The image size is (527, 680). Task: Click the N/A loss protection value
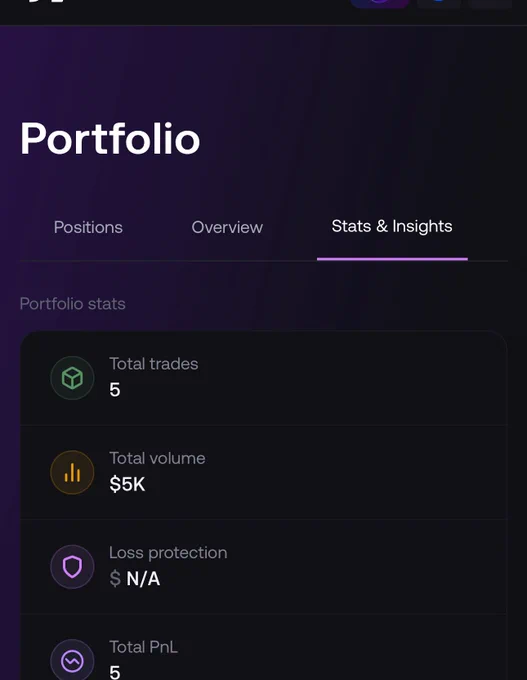(x=143, y=579)
